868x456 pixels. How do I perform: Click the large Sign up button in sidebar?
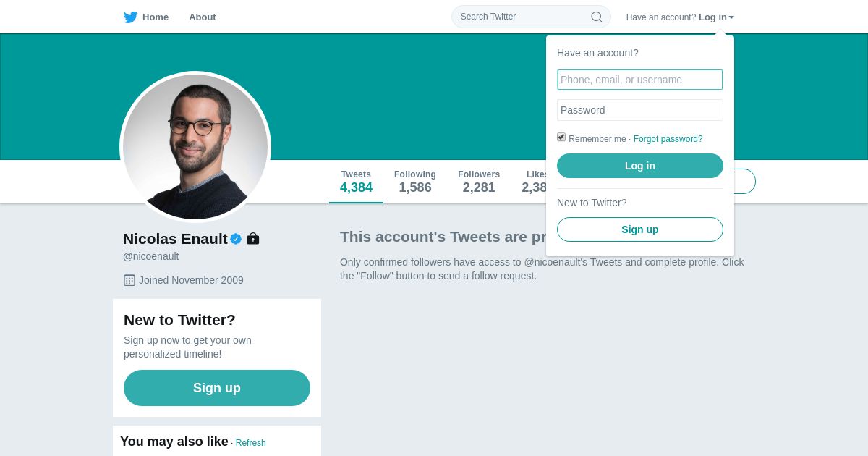point(217,388)
